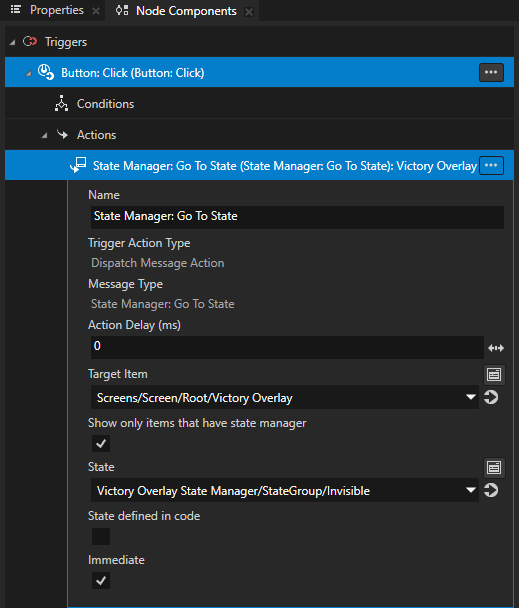Click the Go To State action icon

coord(78,165)
